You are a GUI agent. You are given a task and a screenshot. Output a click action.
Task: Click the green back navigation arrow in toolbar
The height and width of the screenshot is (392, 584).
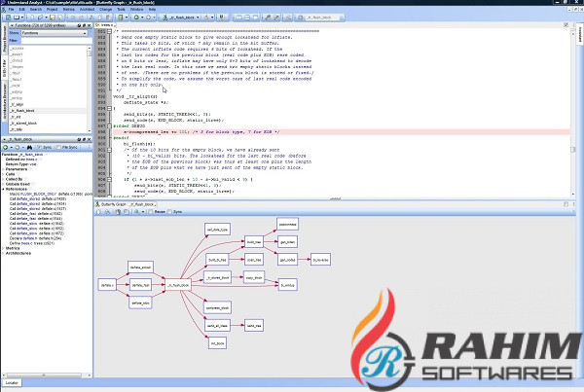pyautogui.click(x=136, y=18)
